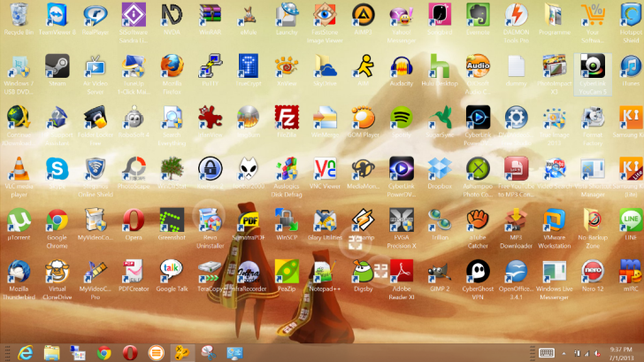
Task: Open Mozilla Firefox desktop icon
Action: pos(172,66)
